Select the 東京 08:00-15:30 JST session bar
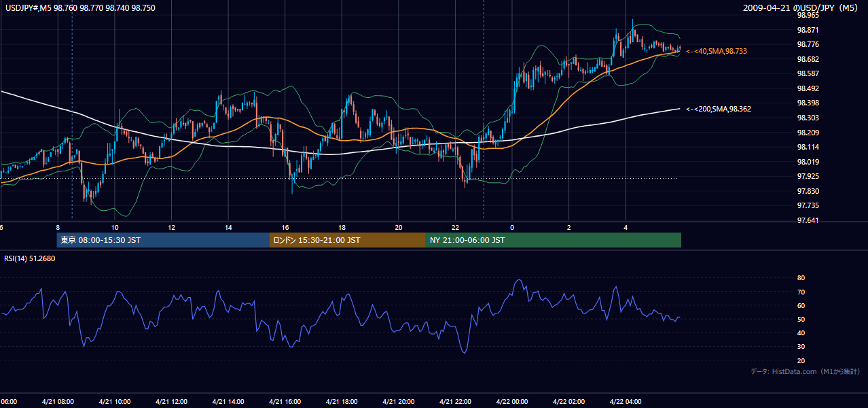Viewport: 868px width, 408px height. click(x=163, y=240)
